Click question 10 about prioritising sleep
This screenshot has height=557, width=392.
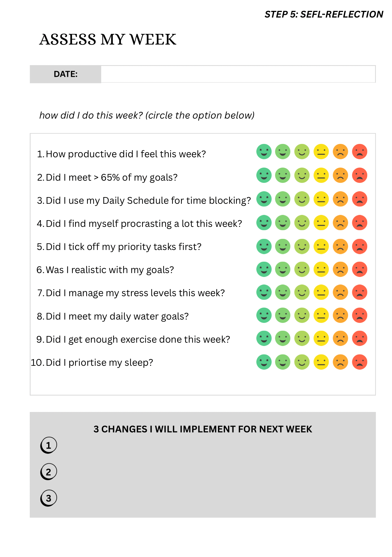pos(92,363)
